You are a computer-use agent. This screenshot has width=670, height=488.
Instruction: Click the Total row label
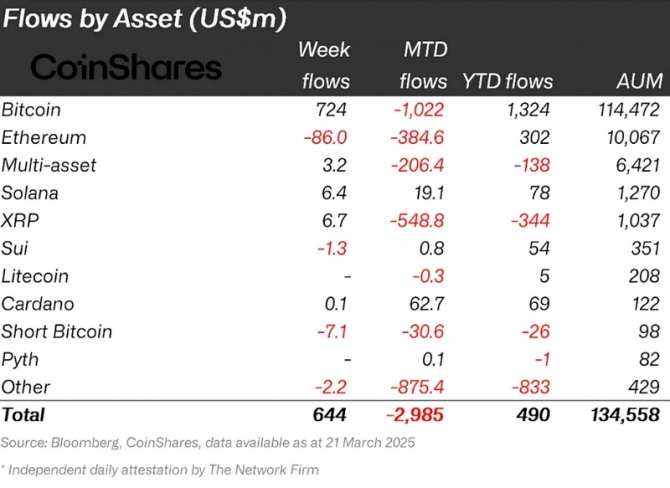(24, 414)
